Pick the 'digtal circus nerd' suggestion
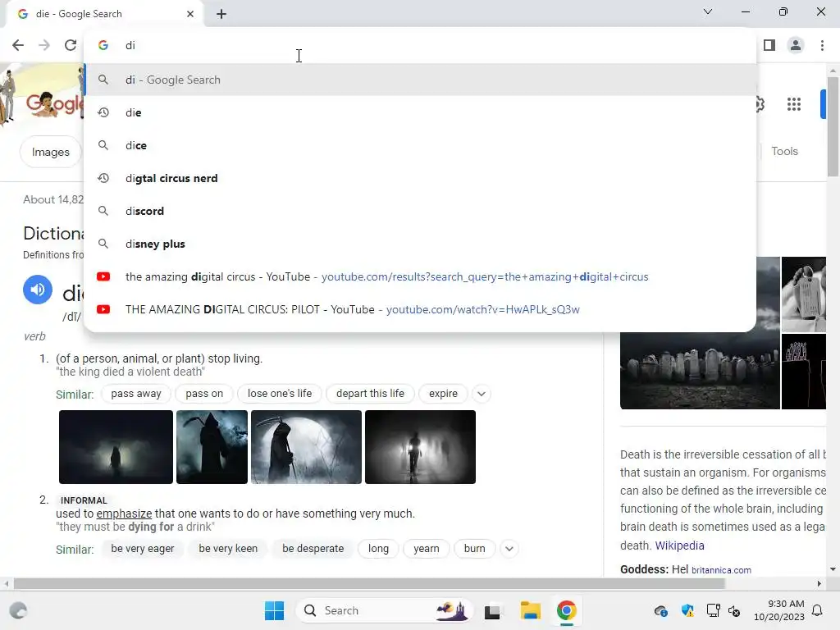 [420, 178]
